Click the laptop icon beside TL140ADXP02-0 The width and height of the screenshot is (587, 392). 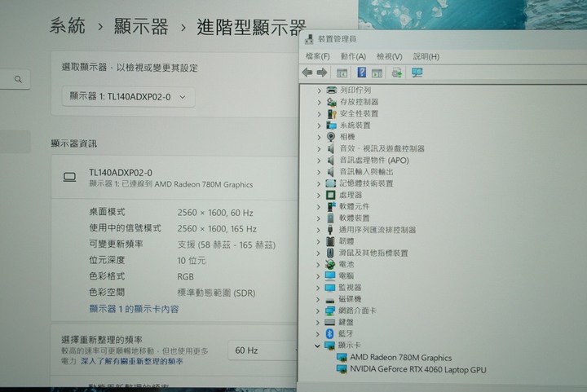click(69, 177)
